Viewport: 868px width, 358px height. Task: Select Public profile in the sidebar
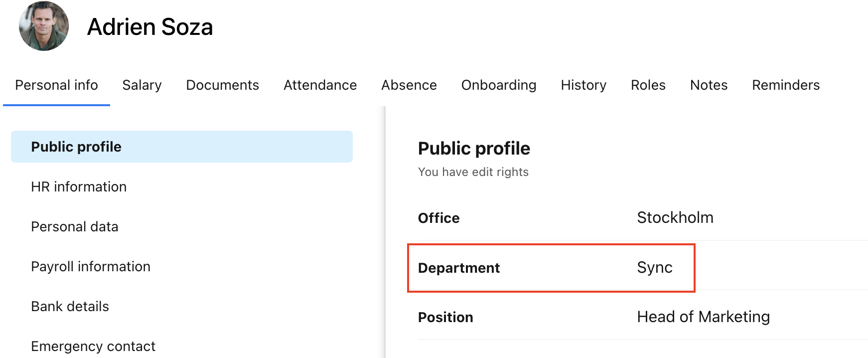click(182, 147)
